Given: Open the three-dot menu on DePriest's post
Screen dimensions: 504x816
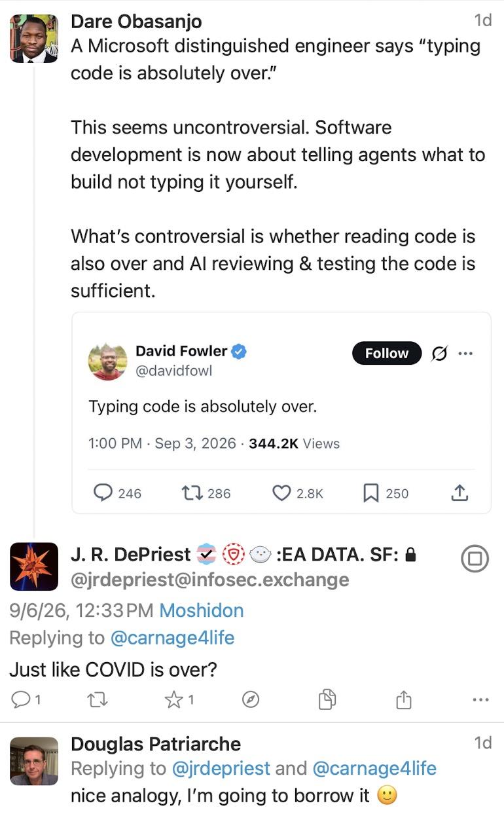Looking at the screenshot, I should (480, 700).
